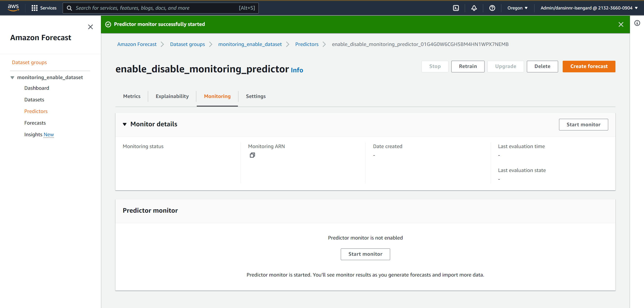
Task: Open the notifications bell
Action: (474, 8)
